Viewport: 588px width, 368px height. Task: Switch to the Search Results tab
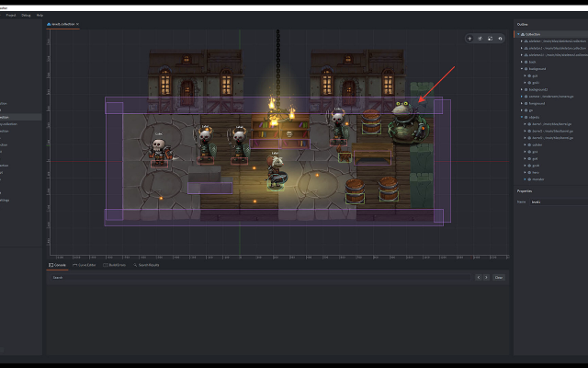tap(147, 265)
